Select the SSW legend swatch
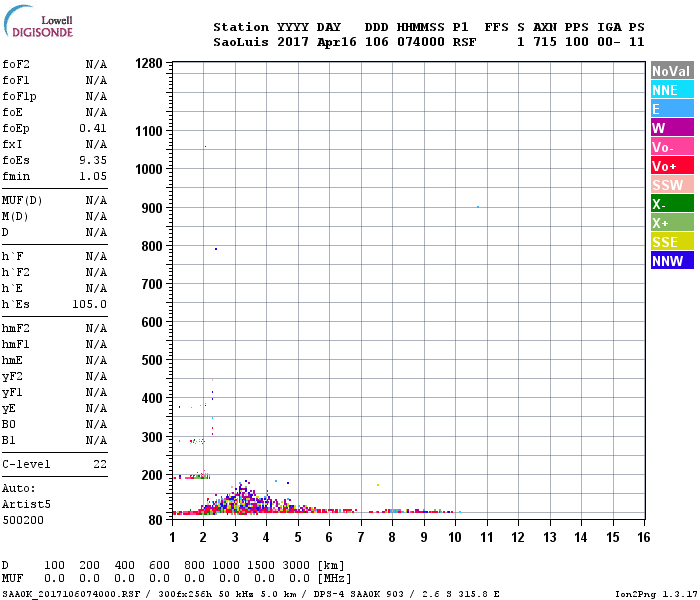700x600 pixels. coord(672,184)
